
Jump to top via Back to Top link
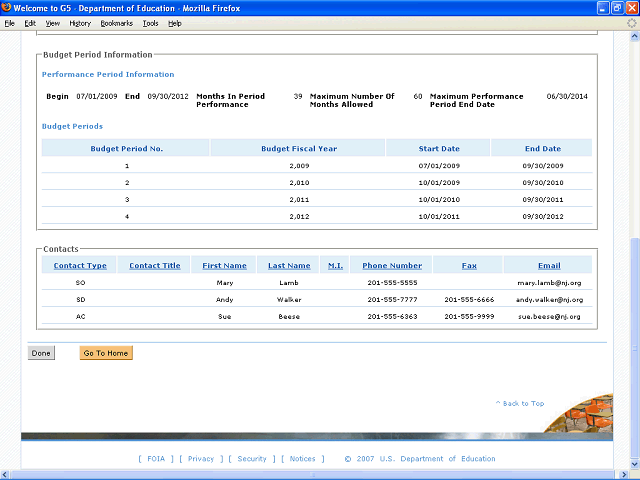coord(520,403)
